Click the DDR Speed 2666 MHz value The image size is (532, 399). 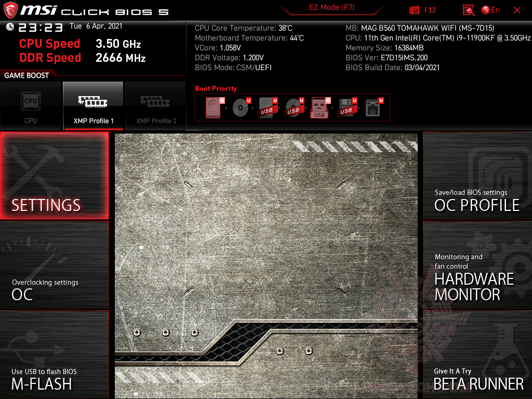pyautogui.click(x=121, y=58)
